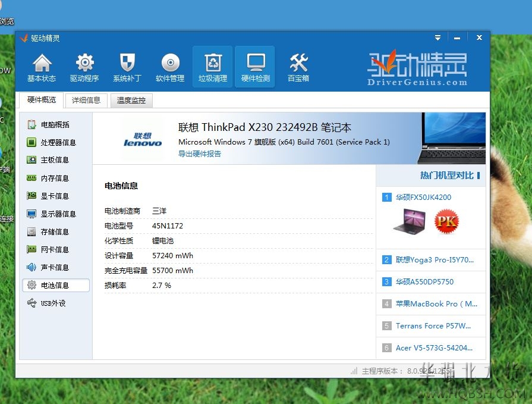The height and width of the screenshot is (404, 532).
Task: Switch to the 温度监控 tab
Action: 131,101
